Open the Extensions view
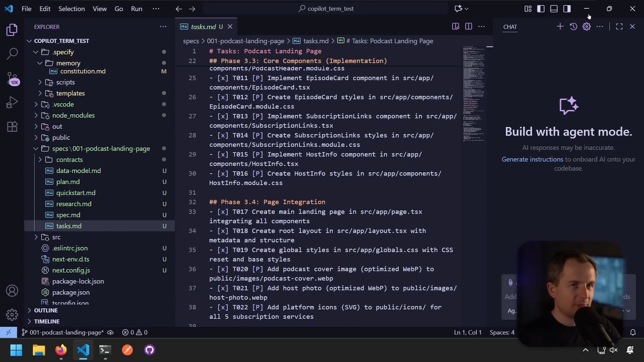The height and width of the screenshot is (362, 644). click(12, 127)
